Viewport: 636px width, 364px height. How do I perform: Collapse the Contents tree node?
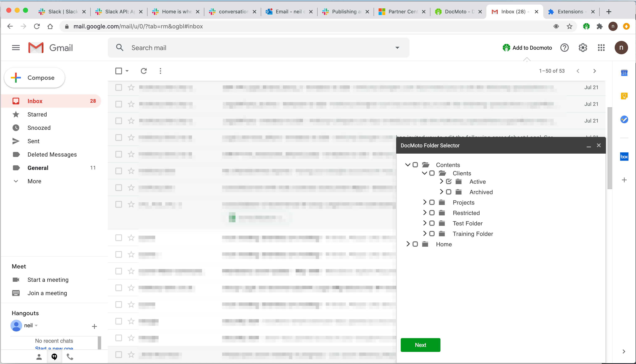408,165
